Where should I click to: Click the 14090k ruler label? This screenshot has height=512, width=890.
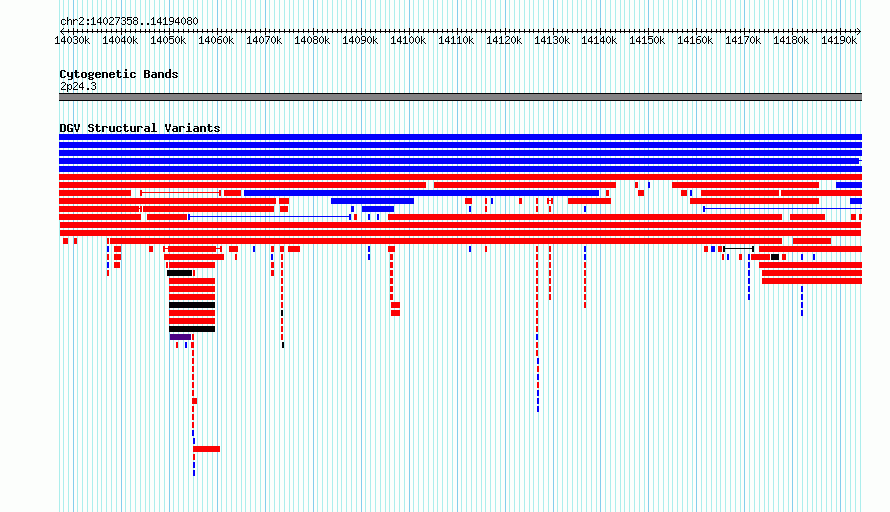[360, 40]
